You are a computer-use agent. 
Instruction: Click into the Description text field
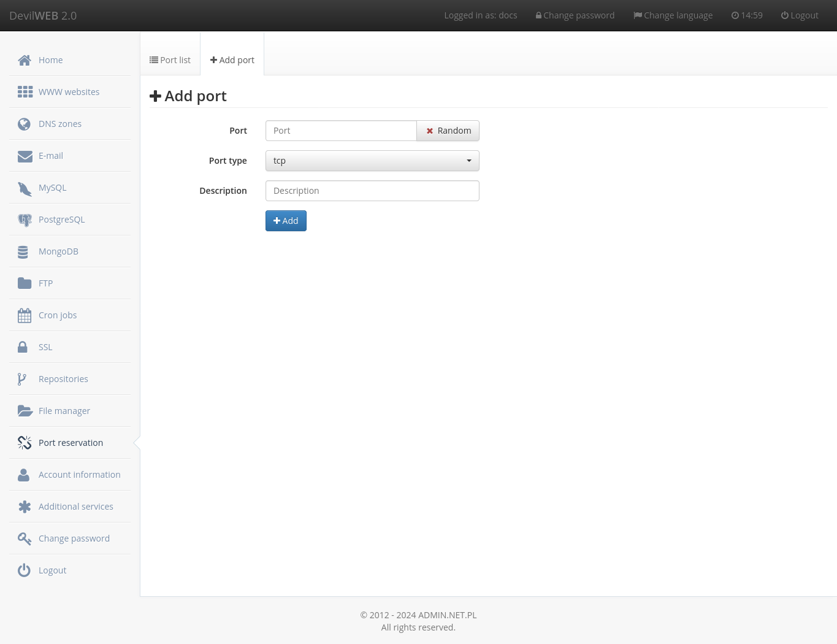coord(372,191)
